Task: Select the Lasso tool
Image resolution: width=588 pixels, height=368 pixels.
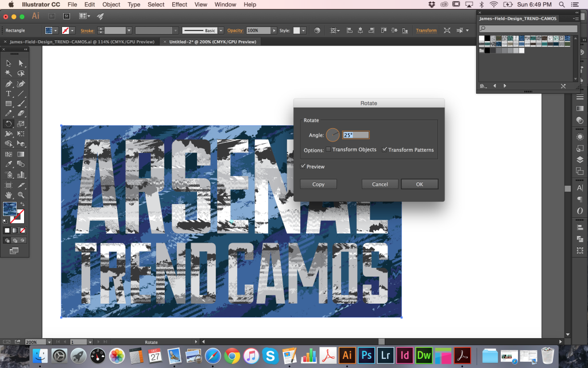Action: point(21,73)
